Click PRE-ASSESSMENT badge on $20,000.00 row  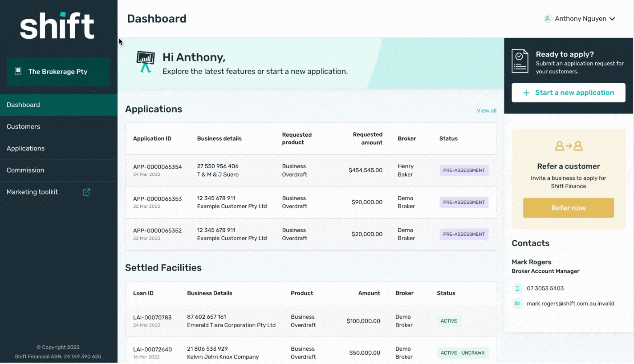(x=464, y=235)
